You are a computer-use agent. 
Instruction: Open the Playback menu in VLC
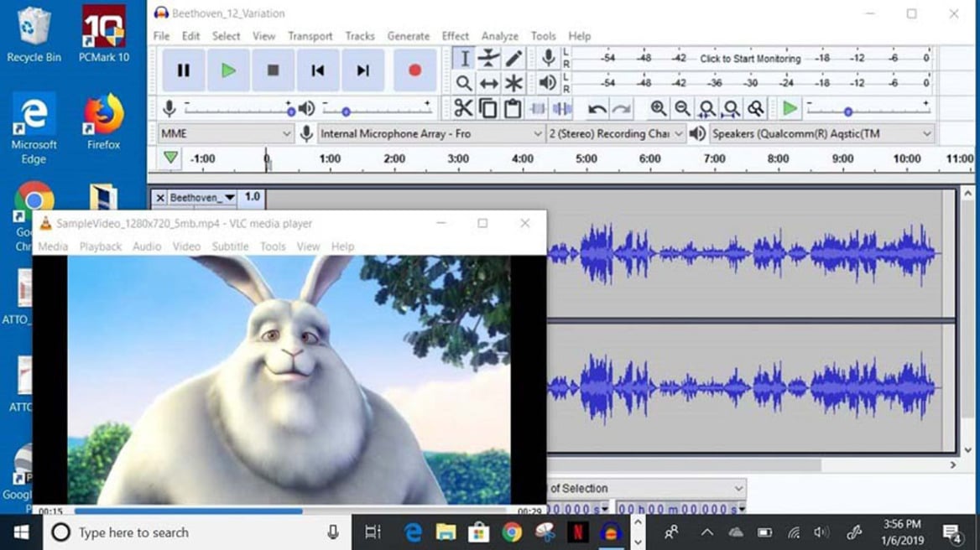point(100,246)
